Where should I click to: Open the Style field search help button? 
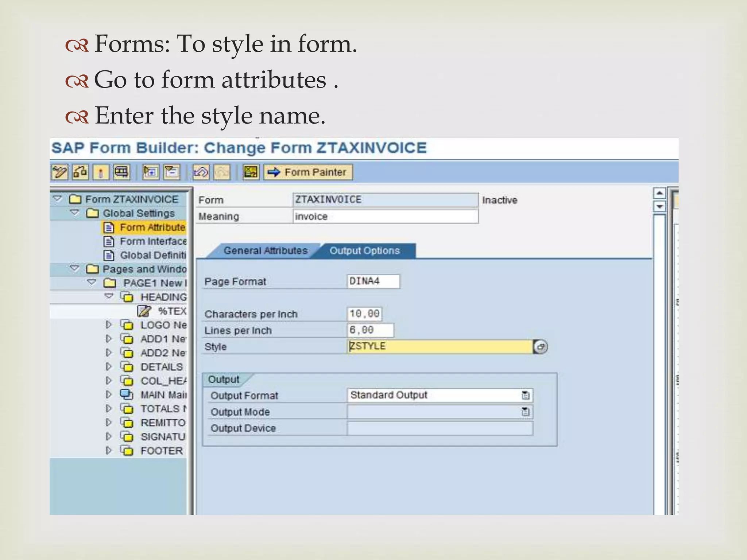point(540,347)
